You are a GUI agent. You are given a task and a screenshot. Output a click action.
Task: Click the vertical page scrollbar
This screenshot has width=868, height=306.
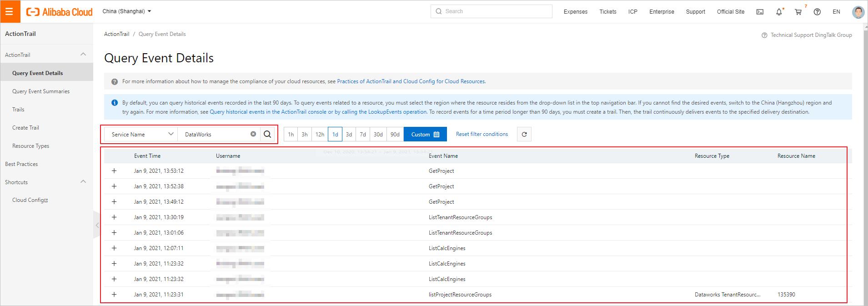[x=865, y=164]
